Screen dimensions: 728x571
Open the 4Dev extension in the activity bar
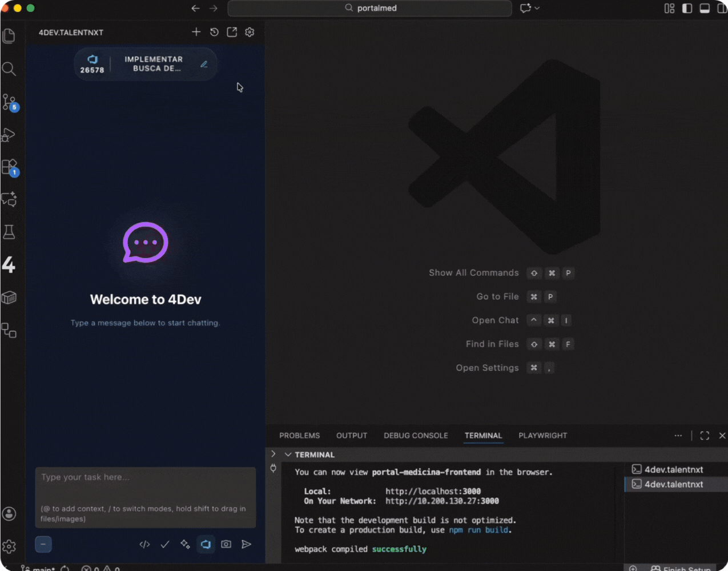coord(9,264)
